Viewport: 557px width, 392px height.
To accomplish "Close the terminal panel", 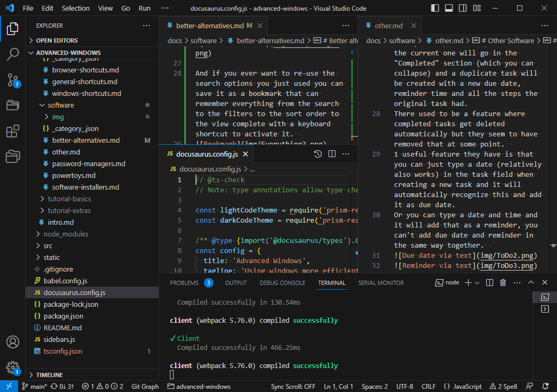I will 545,282.
